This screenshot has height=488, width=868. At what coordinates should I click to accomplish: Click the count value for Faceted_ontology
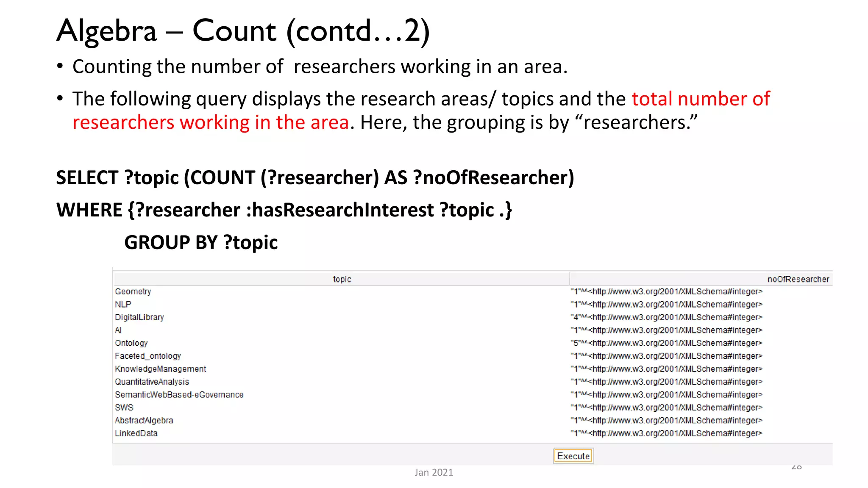666,356
